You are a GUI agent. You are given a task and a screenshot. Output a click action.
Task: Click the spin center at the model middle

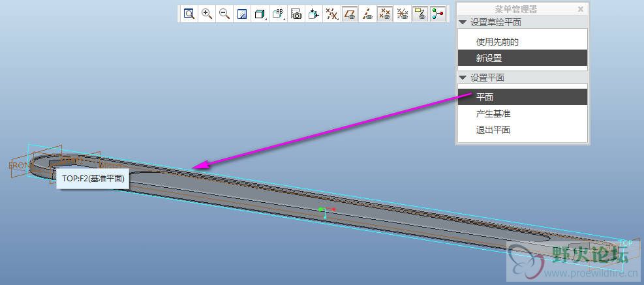pos(326,211)
